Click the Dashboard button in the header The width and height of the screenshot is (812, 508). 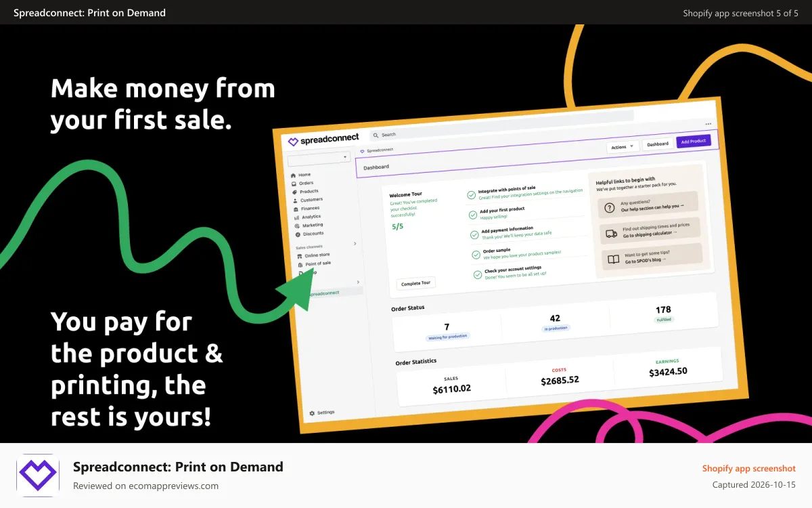(658, 144)
